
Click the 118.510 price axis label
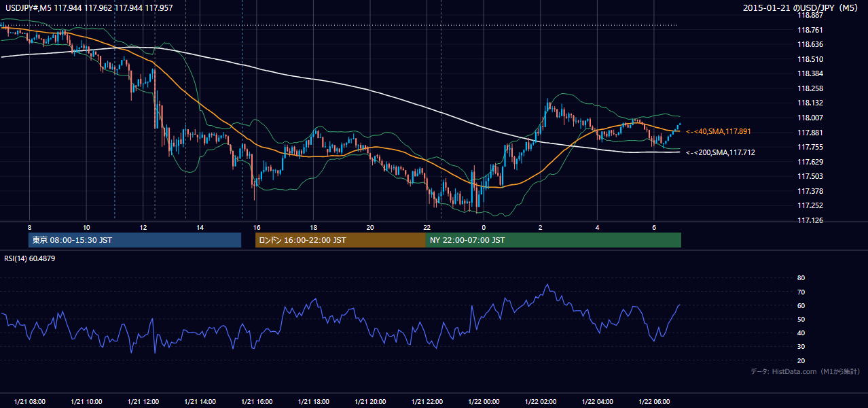810,59
